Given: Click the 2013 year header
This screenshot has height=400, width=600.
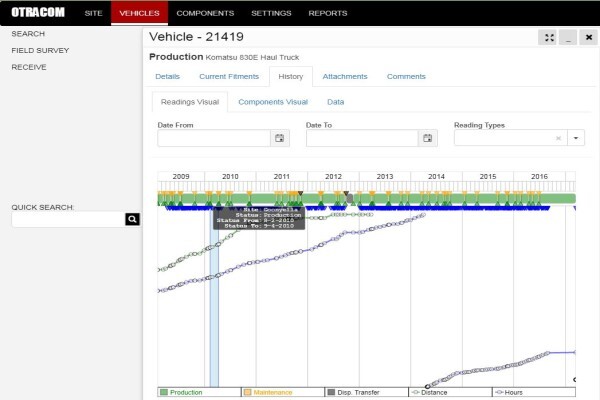Looking at the screenshot, I should pos(385,176).
